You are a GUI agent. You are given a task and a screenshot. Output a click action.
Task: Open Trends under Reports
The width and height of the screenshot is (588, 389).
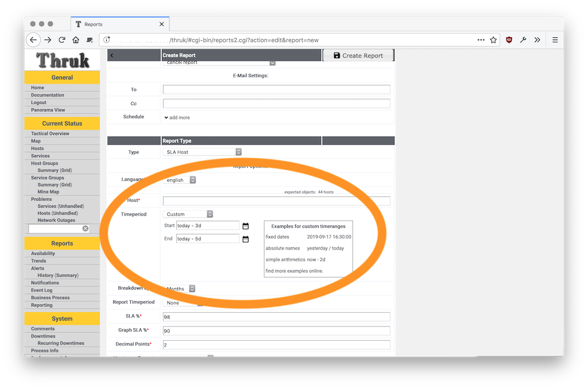click(38, 261)
